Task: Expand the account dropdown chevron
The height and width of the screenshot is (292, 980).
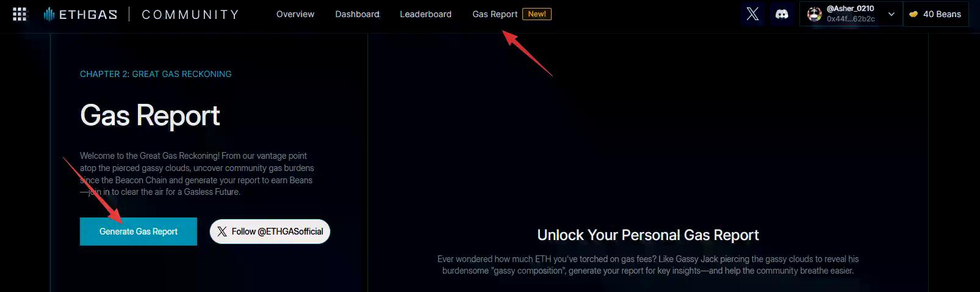Action: pos(891,14)
